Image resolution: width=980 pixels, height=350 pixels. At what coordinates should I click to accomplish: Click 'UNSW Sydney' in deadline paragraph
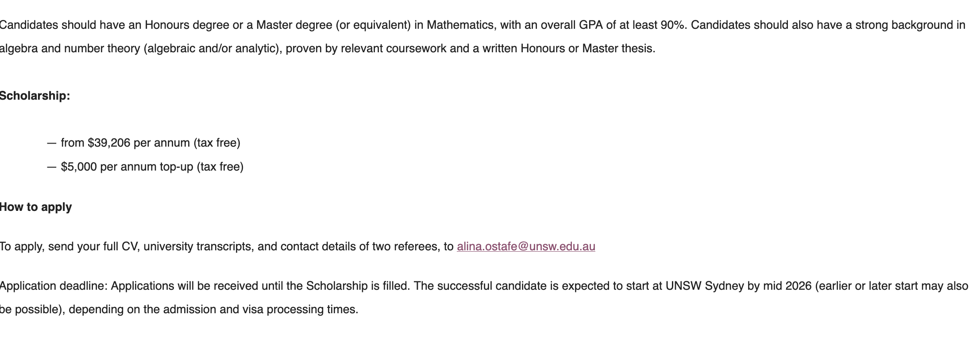704,286
